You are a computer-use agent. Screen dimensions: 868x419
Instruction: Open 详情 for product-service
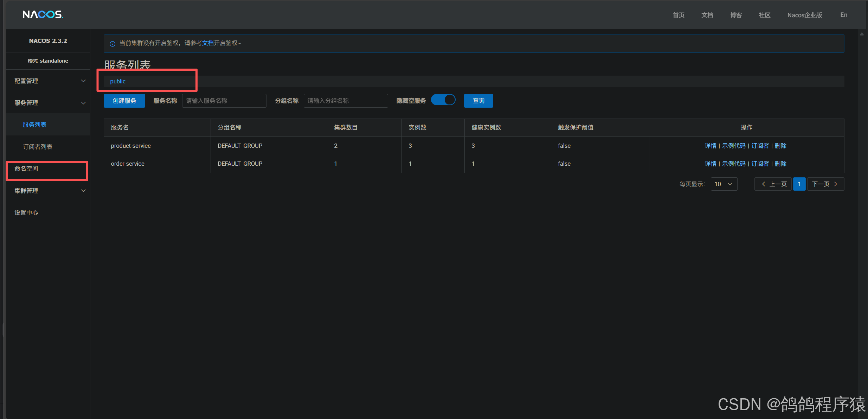[710, 146]
